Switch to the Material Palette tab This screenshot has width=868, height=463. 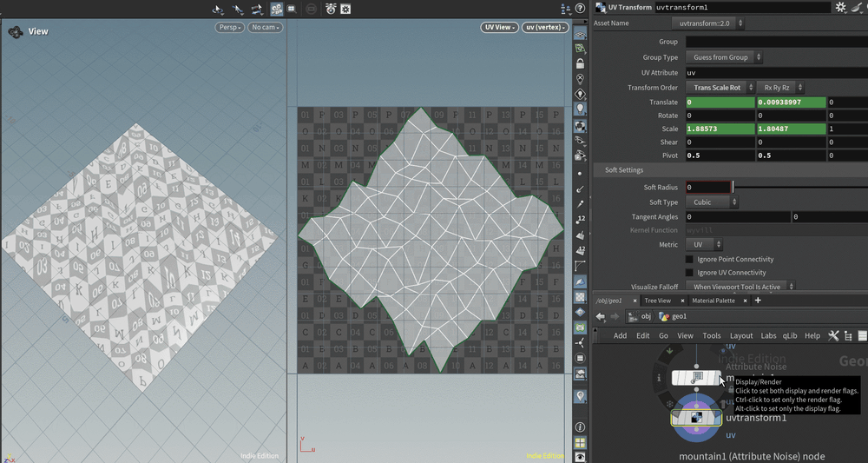[x=713, y=301]
